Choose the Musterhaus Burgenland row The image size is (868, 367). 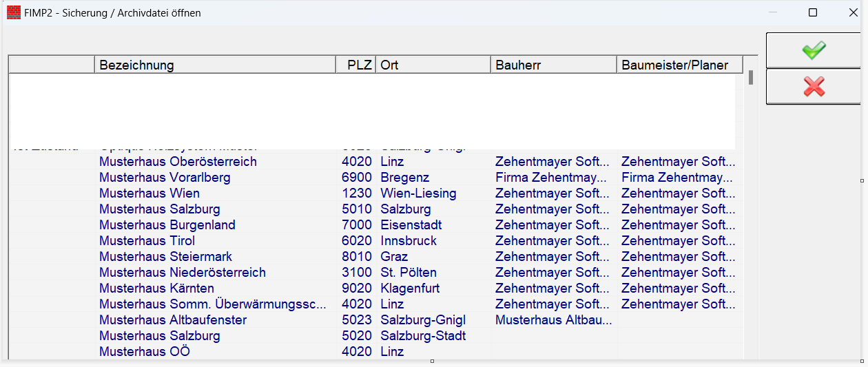click(167, 225)
